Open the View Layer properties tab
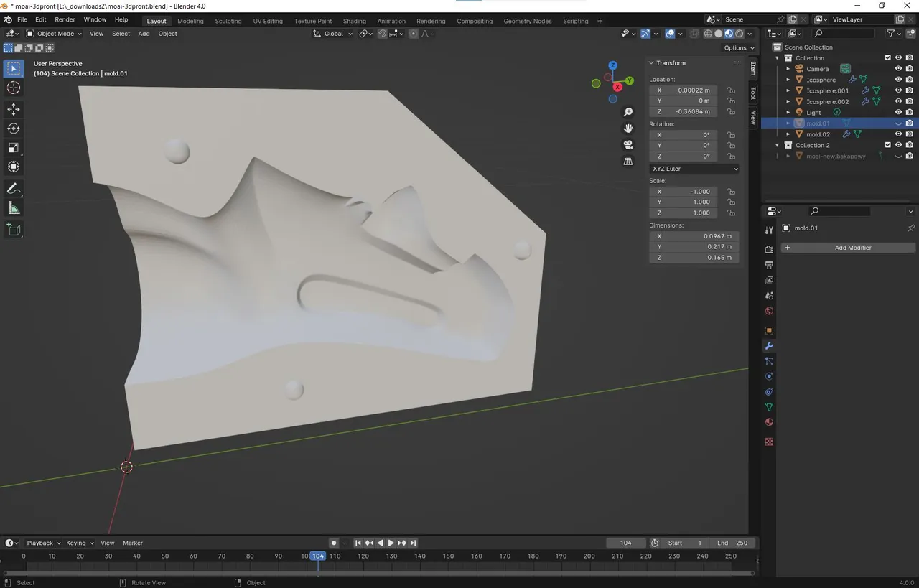 pos(769,280)
